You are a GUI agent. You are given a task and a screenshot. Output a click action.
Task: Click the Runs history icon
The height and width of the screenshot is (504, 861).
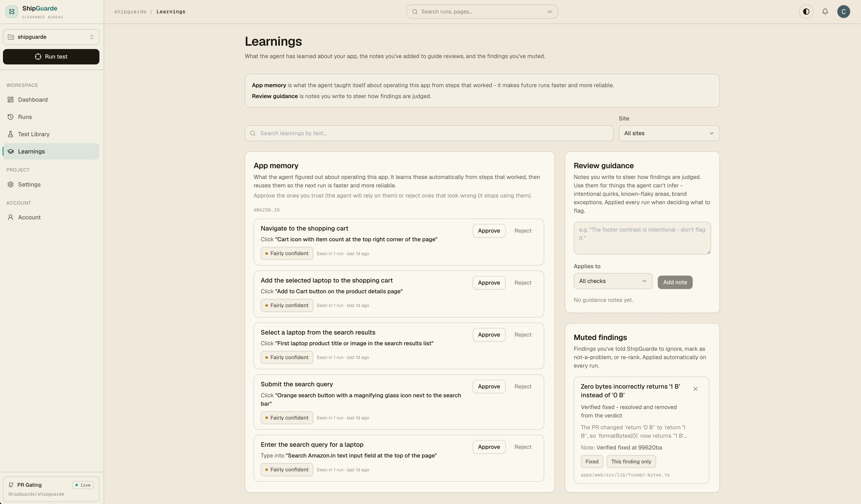point(11,117)
